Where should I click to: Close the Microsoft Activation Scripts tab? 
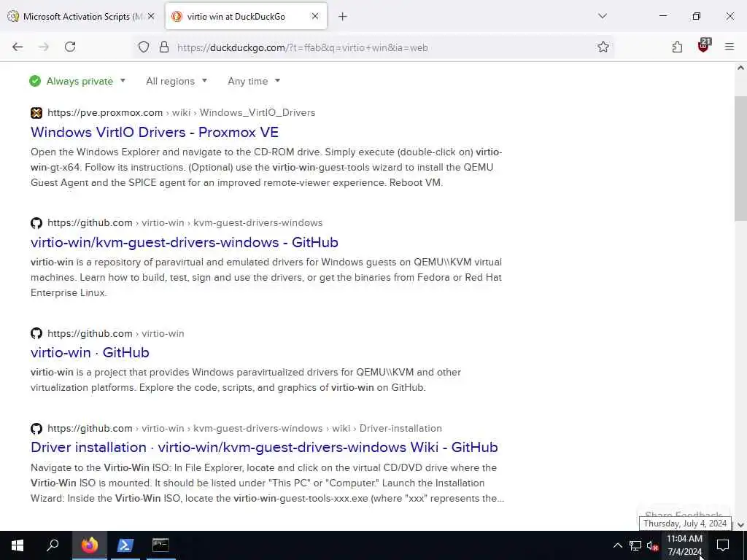[x=151, y=16]
